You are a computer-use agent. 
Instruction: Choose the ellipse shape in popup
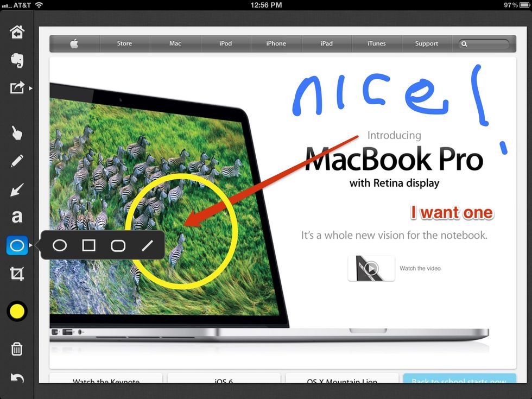[x=60, y=246]
